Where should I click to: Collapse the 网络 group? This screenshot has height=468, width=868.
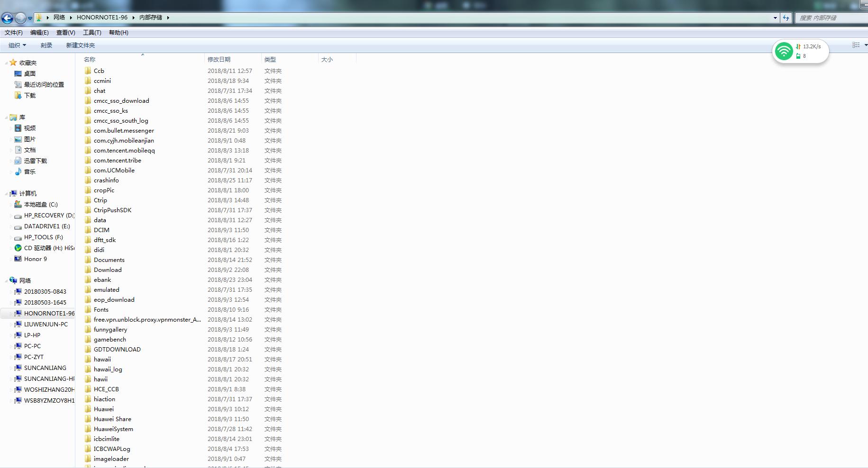click(6, 281)
